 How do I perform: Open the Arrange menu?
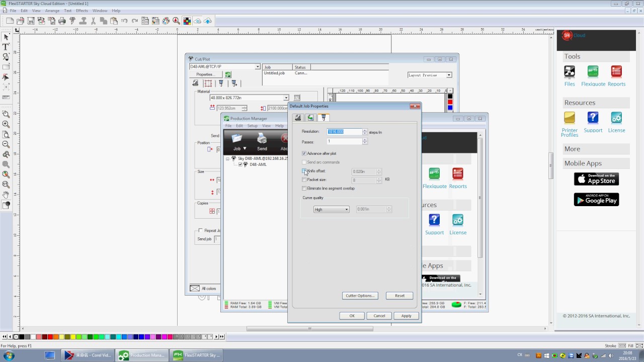pyautogui.click(x=52, y=11)
